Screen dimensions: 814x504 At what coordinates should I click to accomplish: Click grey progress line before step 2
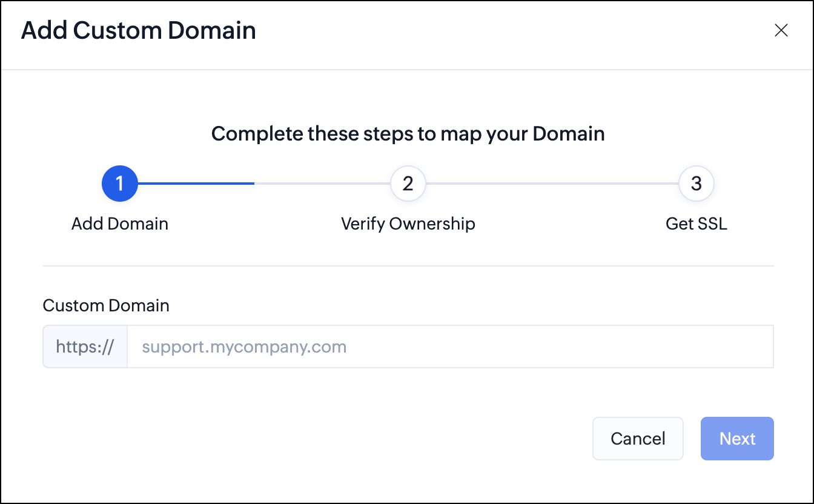(x=322, y=183)
